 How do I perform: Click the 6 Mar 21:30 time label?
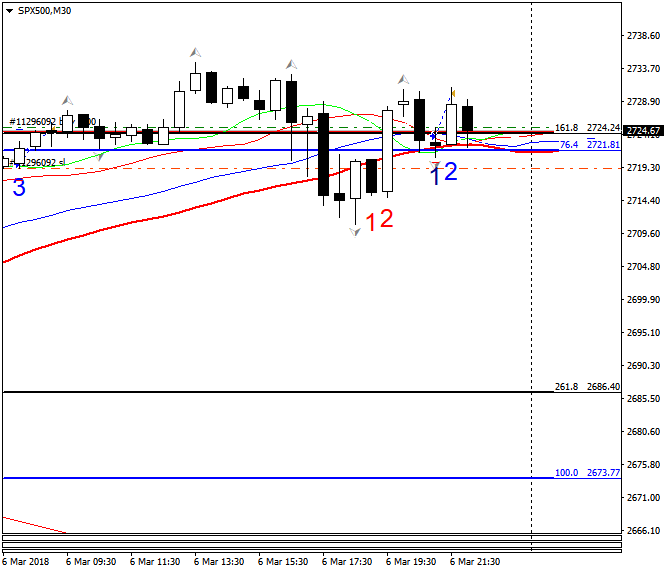click(x=475, y=562)
